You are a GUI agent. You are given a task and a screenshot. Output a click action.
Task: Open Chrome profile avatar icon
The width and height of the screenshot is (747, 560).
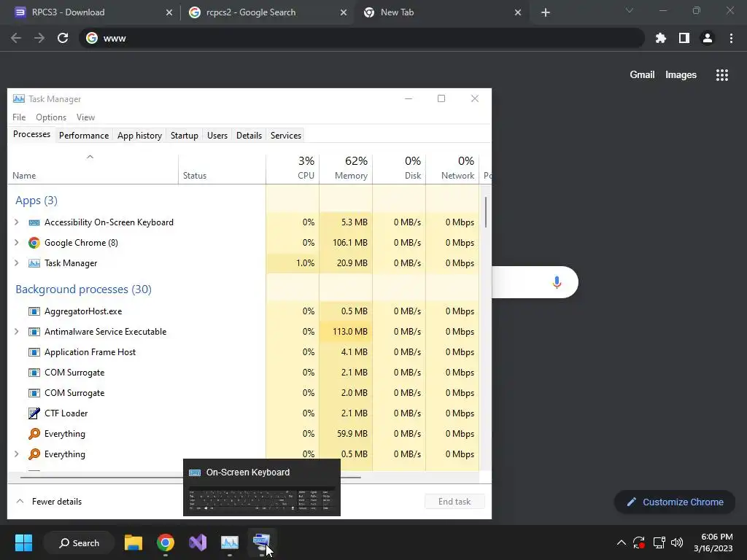(x=708, y=38)
